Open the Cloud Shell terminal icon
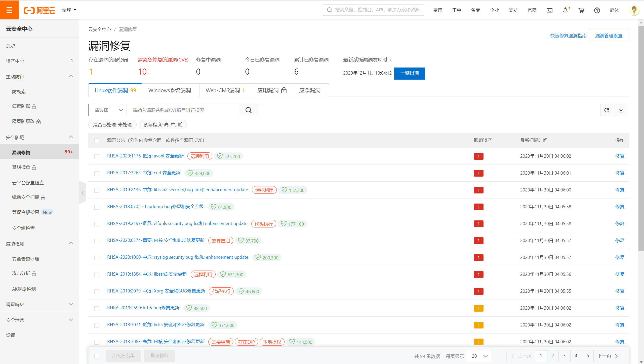 (549, 10)
